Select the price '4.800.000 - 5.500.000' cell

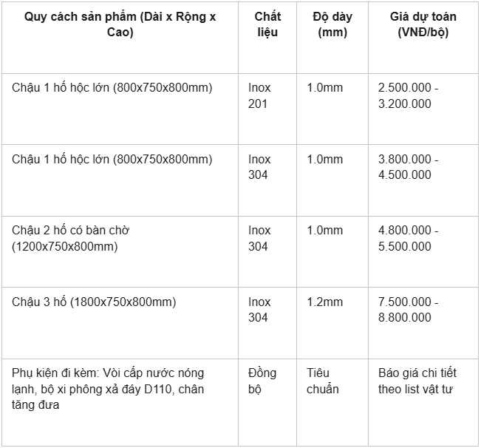[x=423, y=252]
